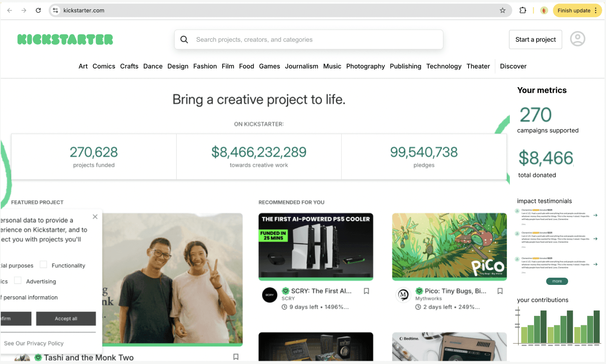The width and height of the screenshot is (606, 364).
Task: Click the green badge beside Pico title
Action: tap(419, 291)
